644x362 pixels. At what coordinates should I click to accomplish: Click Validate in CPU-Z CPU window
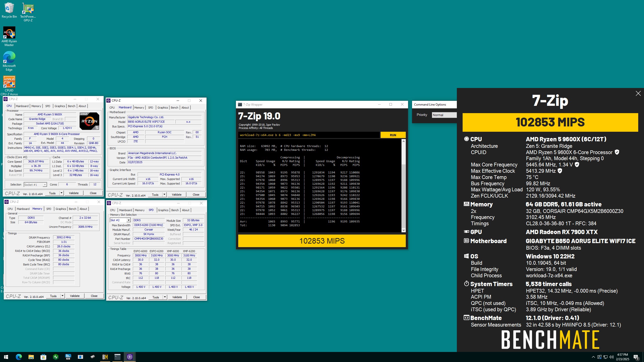pyautogui.click(x=74, y=193)
